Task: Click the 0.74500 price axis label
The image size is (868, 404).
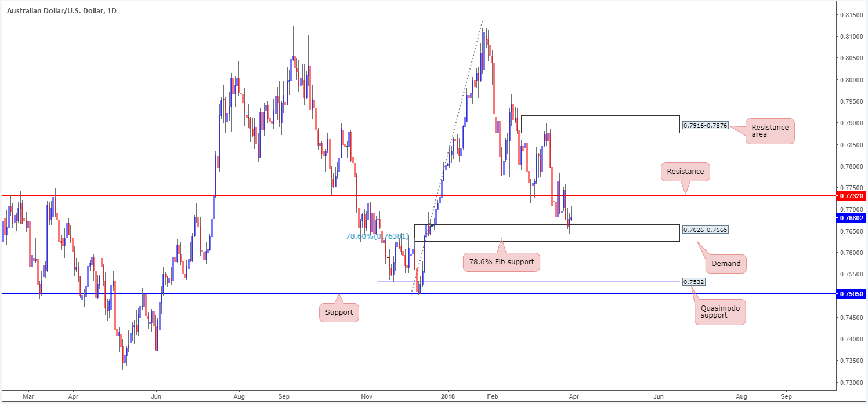Action: [851, 318]
